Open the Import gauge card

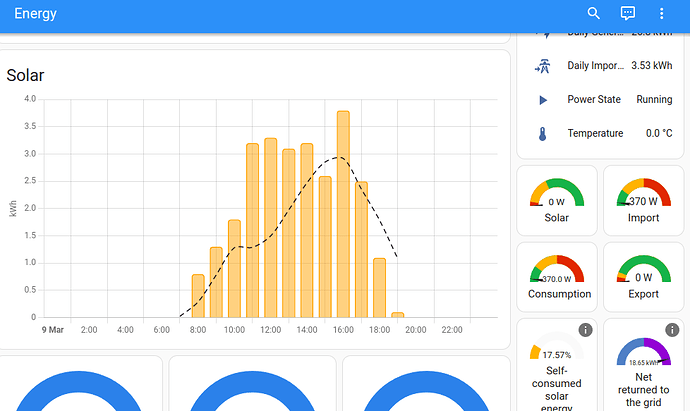pos(643,201)
